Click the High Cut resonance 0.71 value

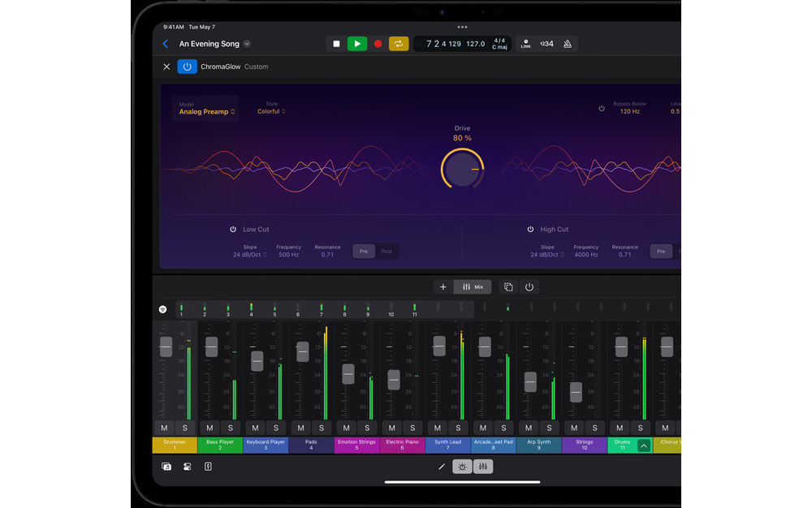[x=624, y=255]
